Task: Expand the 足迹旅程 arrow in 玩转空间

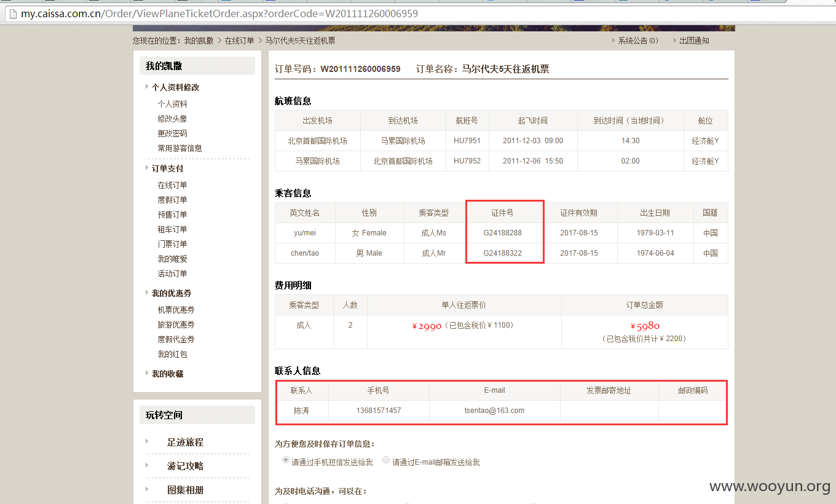Action: [147, 441]
